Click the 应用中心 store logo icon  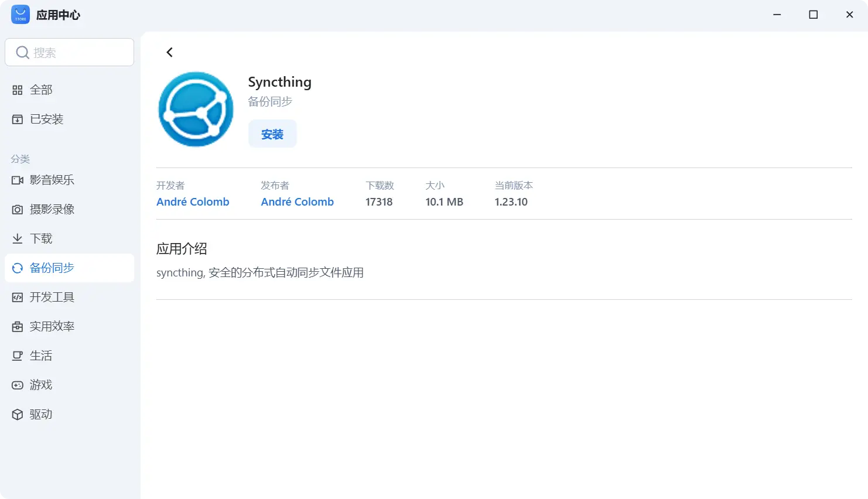pos(20,15)
